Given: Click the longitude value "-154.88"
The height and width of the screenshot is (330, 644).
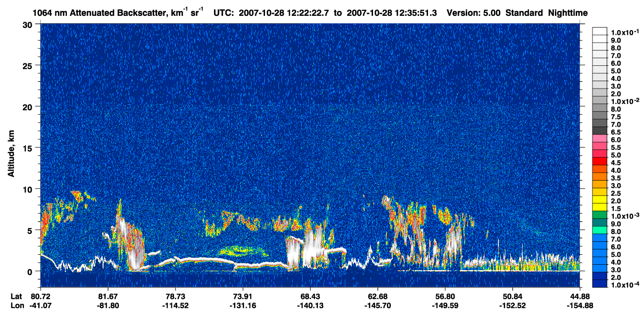Looking at the screenshot, I should [x=581, y=305].
